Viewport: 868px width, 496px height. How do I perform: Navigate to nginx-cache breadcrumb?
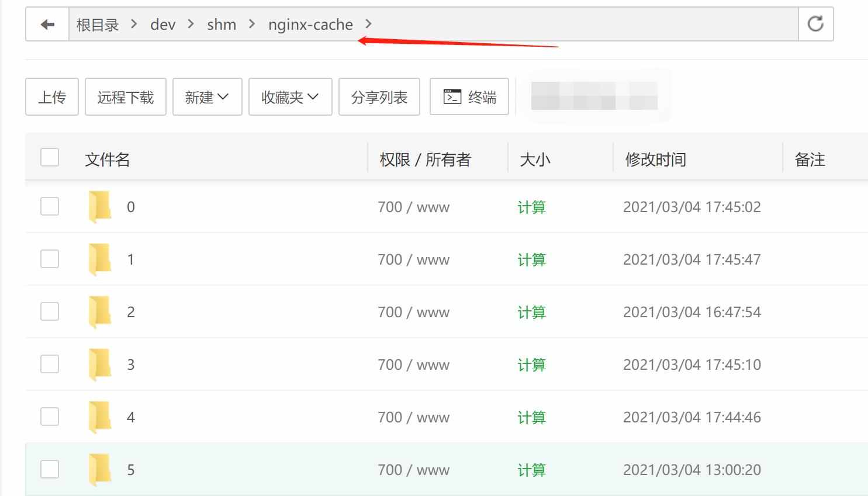pos(310,25)
